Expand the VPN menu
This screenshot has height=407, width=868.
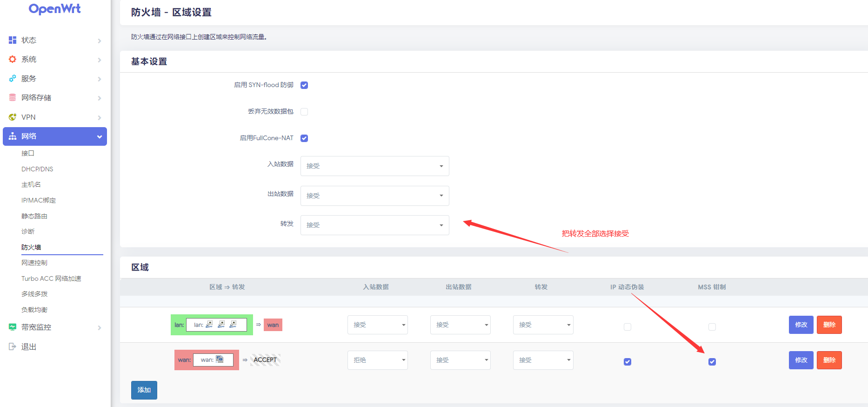click(x=55, y=117)
